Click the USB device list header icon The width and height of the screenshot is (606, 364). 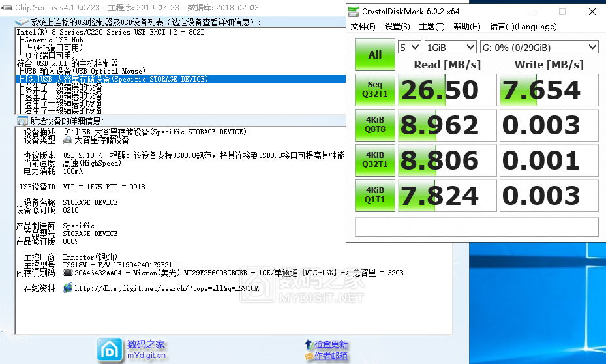click(22, 22)
